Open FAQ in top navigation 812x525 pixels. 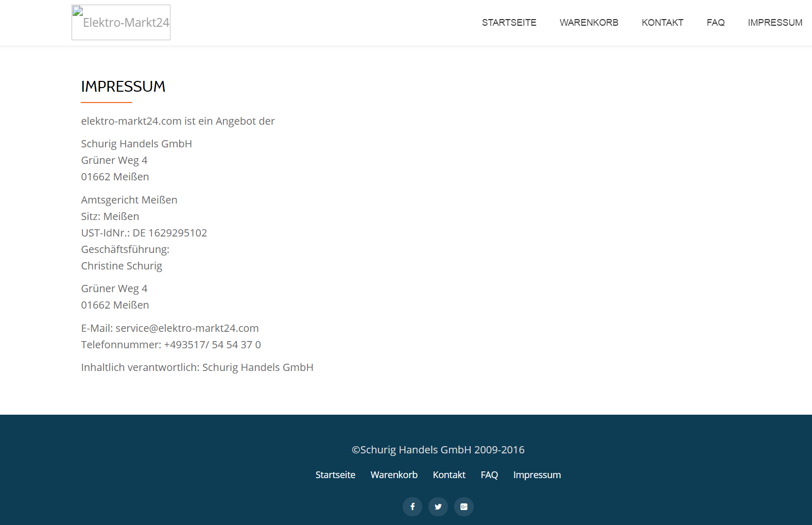pyautogui.click(x=716, y=23)
